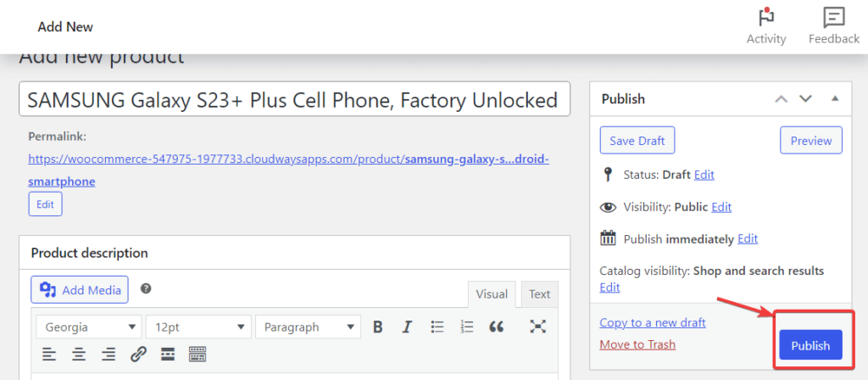868x380 pixels.
Task: Collapse the Publish panel
Action: click(835, 98)
